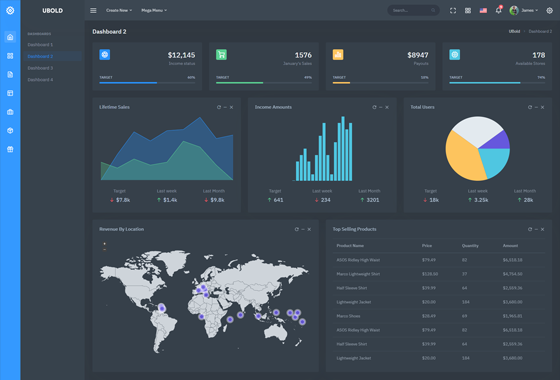The image size is (560, 380).
Task: Collapse the Lifetime Sales card
Action: 225,107
